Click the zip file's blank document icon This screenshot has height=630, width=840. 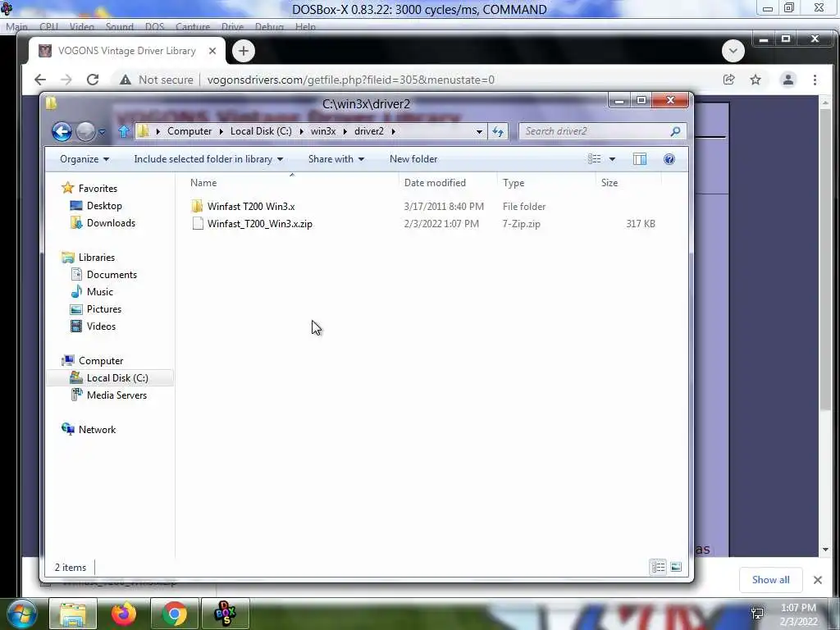tap(198, 224)
